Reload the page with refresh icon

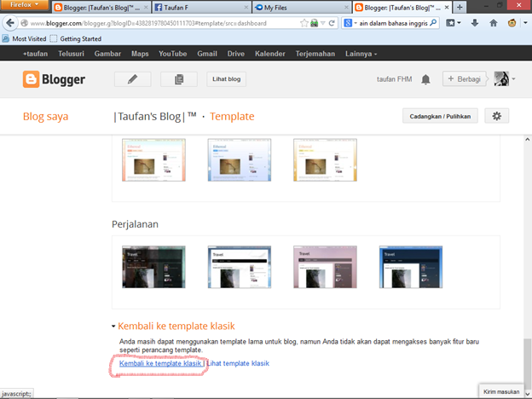[x=332, y=23]
